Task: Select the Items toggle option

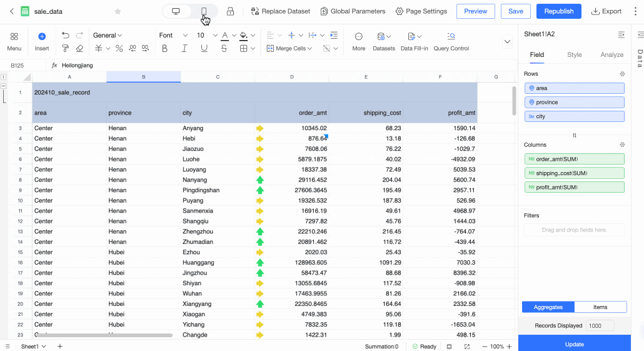Action: coord(600,307)
